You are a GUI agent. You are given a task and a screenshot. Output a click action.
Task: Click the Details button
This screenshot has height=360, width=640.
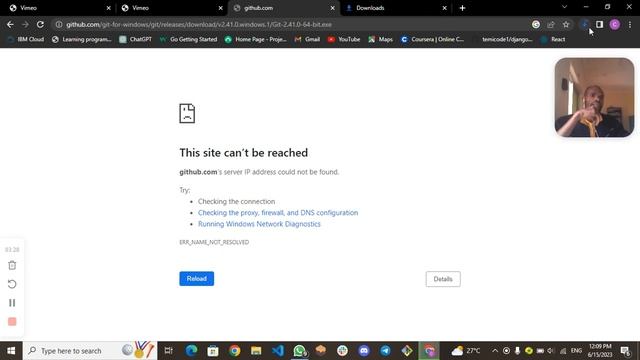[x=443, y=279]
